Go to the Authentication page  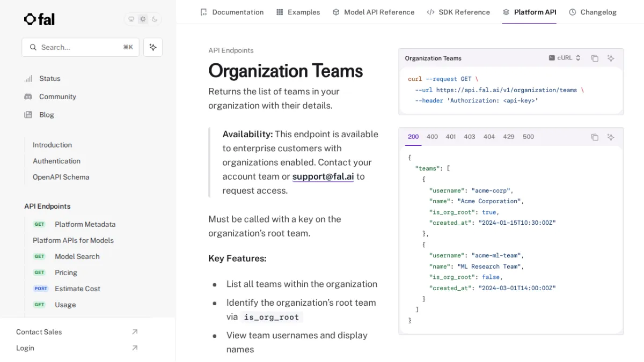56,161
